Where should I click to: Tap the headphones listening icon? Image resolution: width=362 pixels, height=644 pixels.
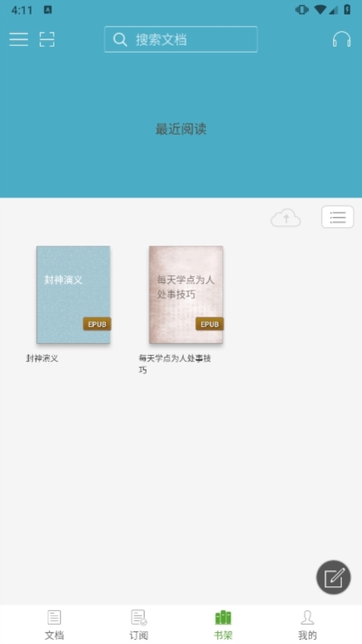342,40
